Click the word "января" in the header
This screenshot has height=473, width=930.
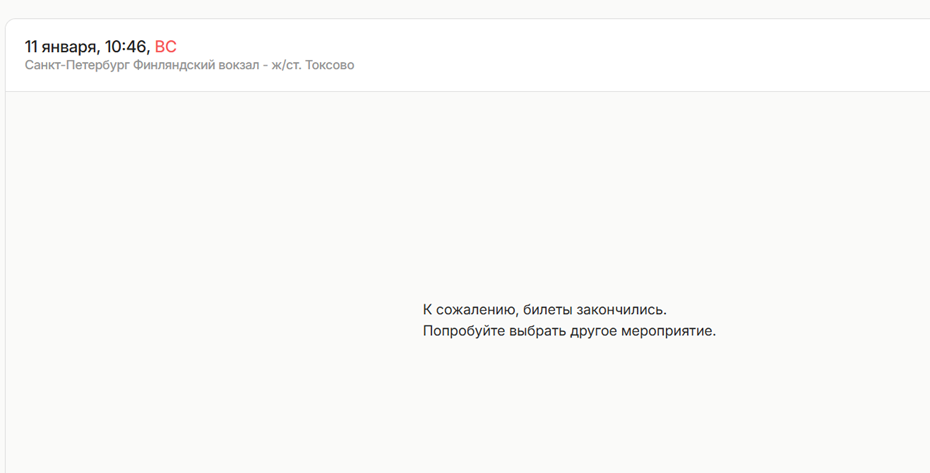tap(72, 47)
